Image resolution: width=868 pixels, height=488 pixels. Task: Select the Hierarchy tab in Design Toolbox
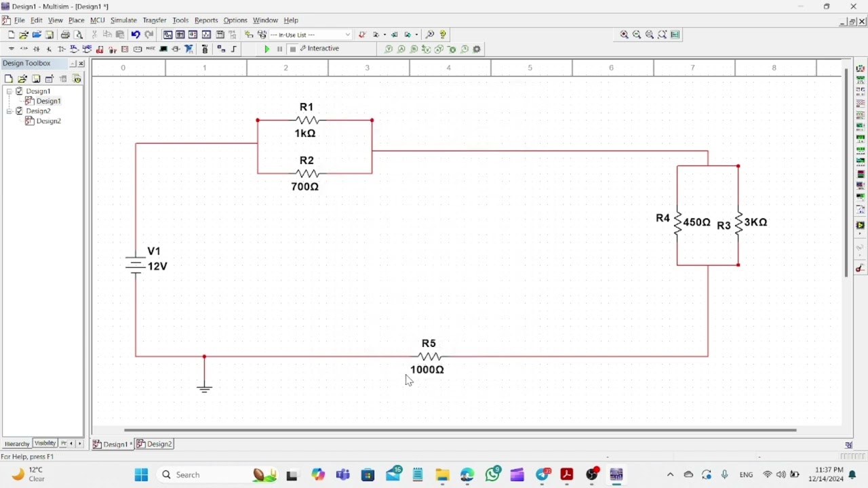17,444
